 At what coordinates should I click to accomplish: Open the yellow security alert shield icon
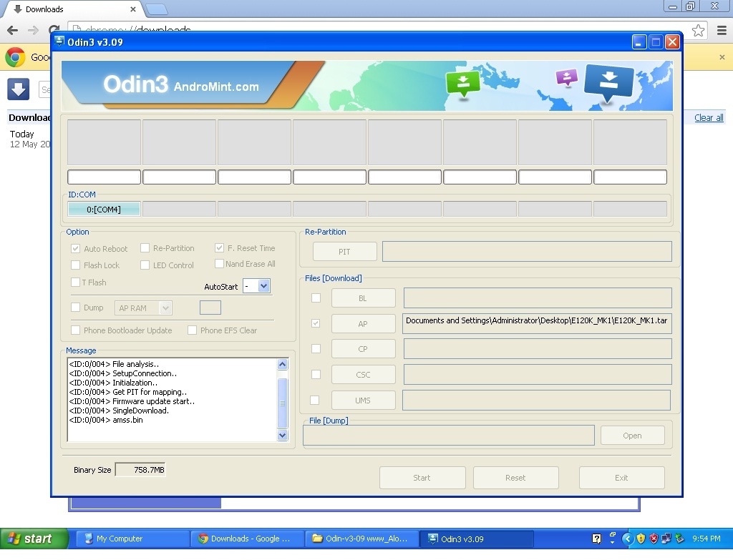[641, 539]
